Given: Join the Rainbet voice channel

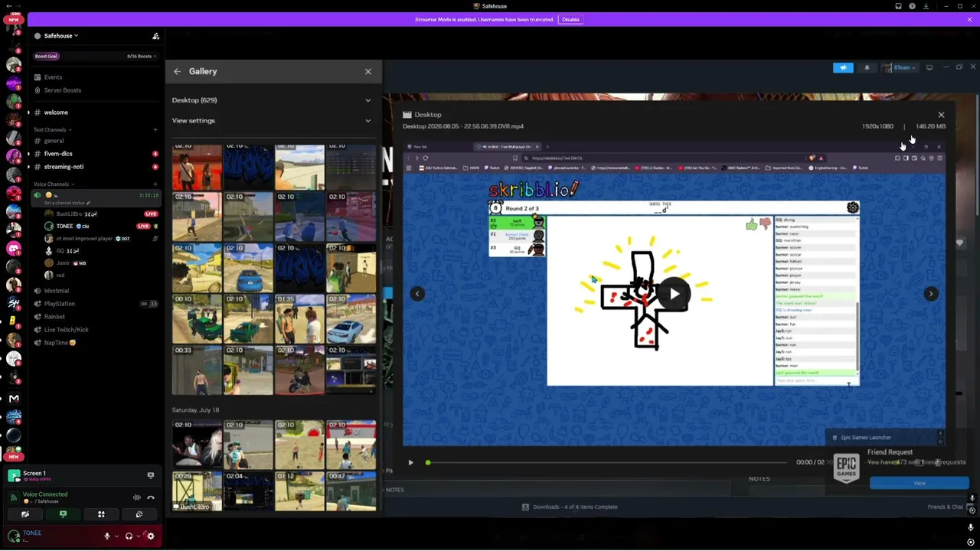Looking at the screenshot, I should click(54, 317).
